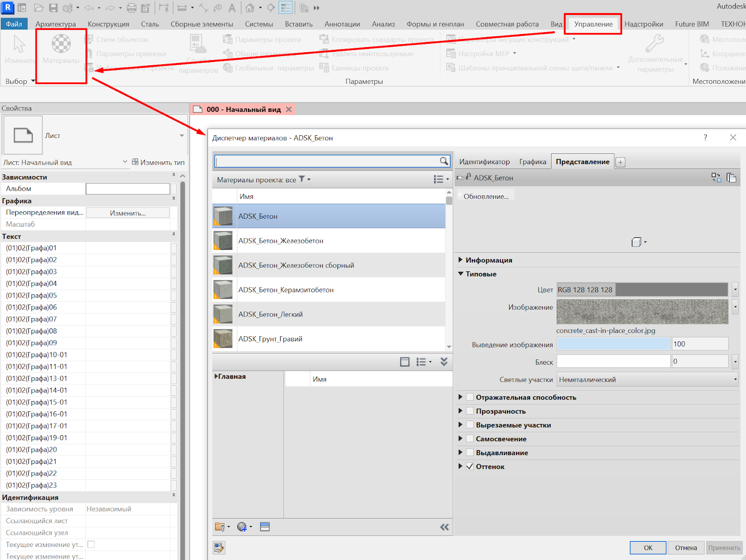Viewport: 746px width, 560px height.
Task: Open the asset browser icon
Action: (x=265, y=527)
